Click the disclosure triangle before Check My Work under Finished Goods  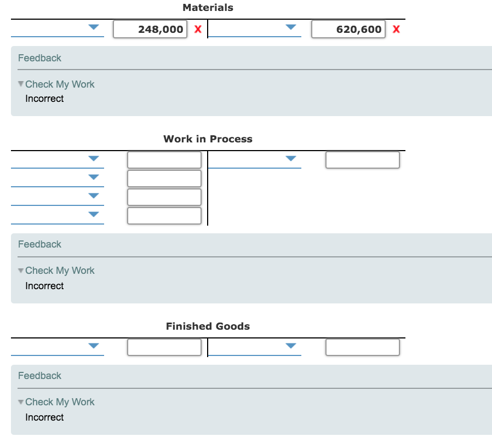(20, 402)
